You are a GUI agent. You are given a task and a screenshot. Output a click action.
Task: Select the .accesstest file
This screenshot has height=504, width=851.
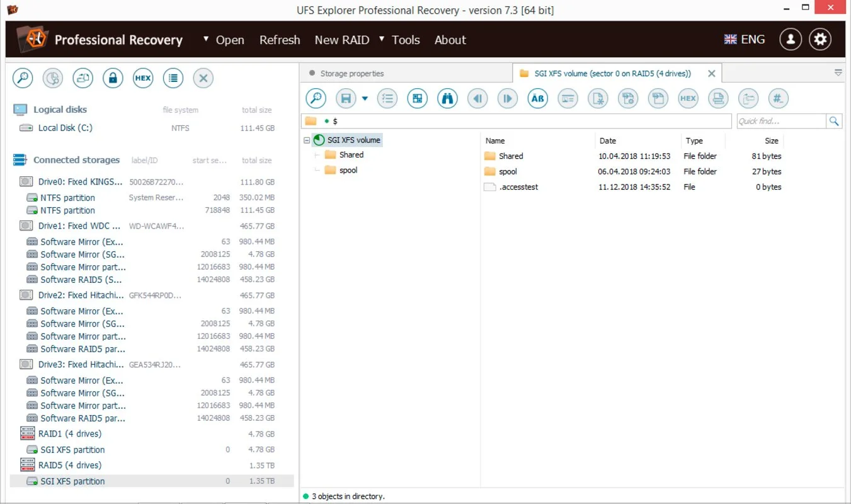click(633, 187)
